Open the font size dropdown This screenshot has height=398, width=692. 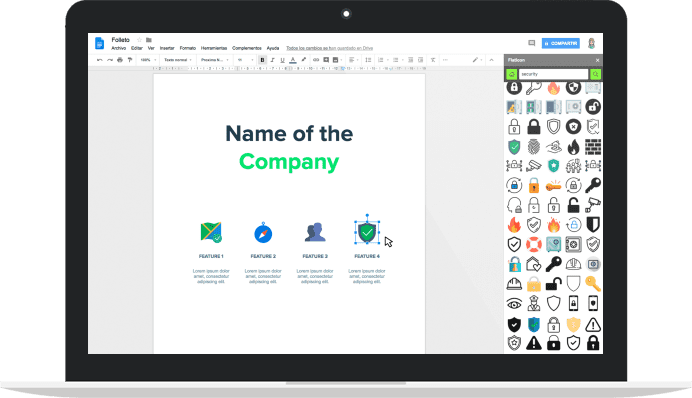point(245,60)
